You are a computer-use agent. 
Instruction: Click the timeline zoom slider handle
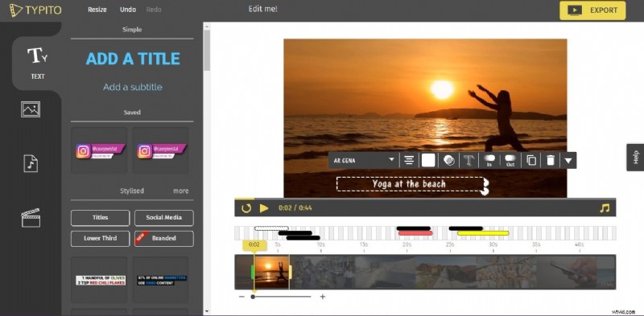click(x=253, y=297)
